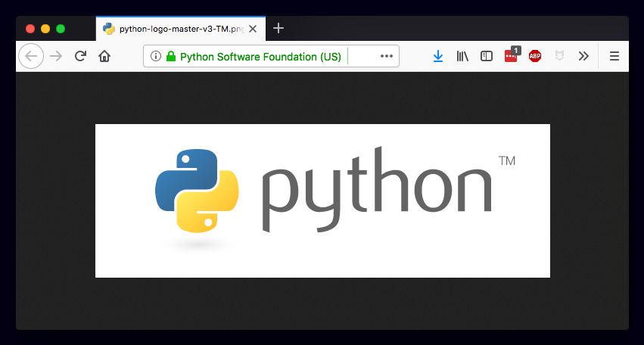Viewport: 644px width, 345px height.
Task: Expand the toolbar overflow chevrons
Action: (x=583, y=56)
